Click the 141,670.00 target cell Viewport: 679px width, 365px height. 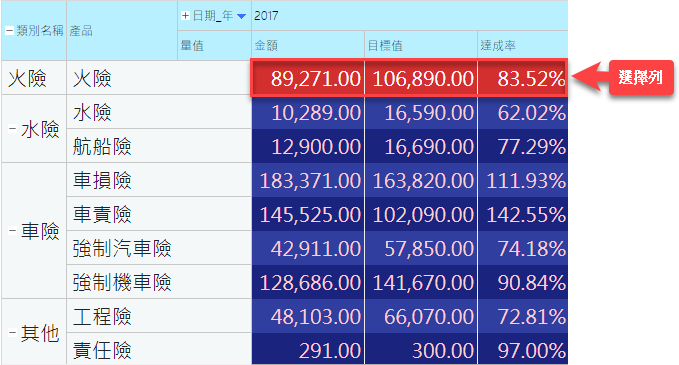(x=421, y=282)
